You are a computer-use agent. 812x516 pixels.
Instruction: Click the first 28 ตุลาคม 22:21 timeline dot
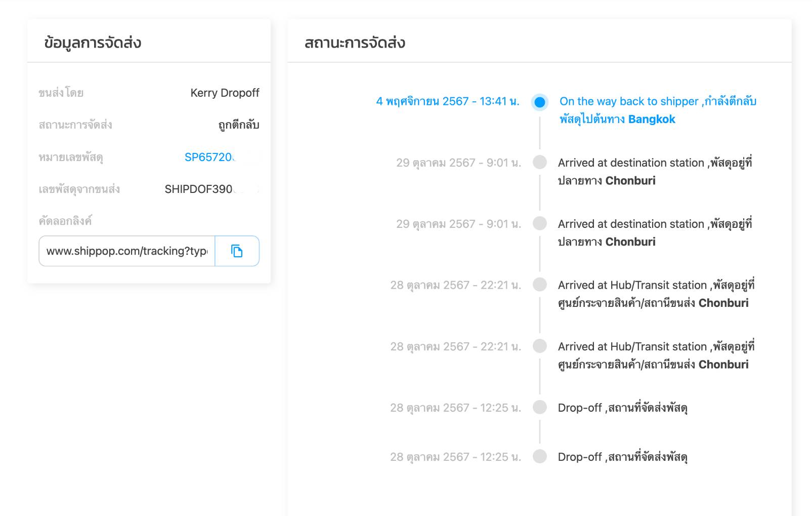point(540,285)
